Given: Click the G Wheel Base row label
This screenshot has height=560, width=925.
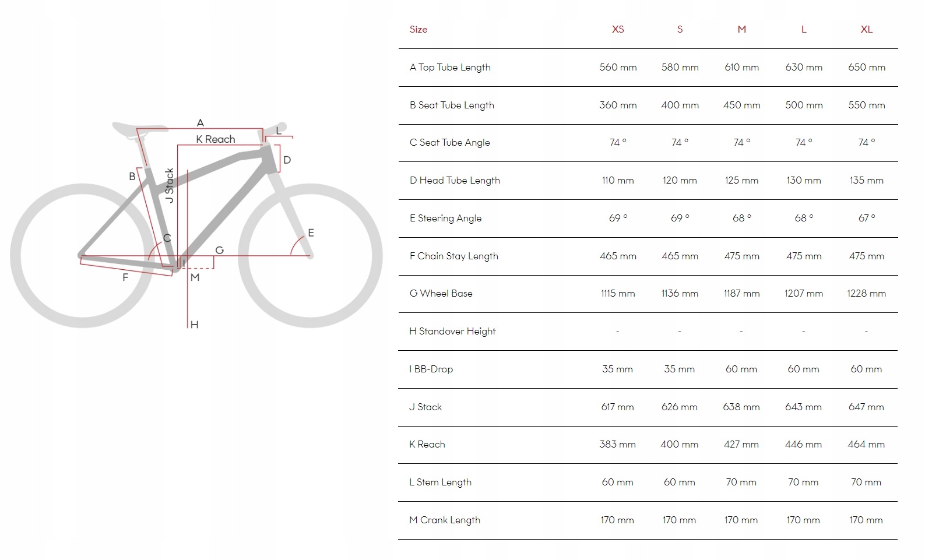Looking at the screenshot, I should pos(441,293).
